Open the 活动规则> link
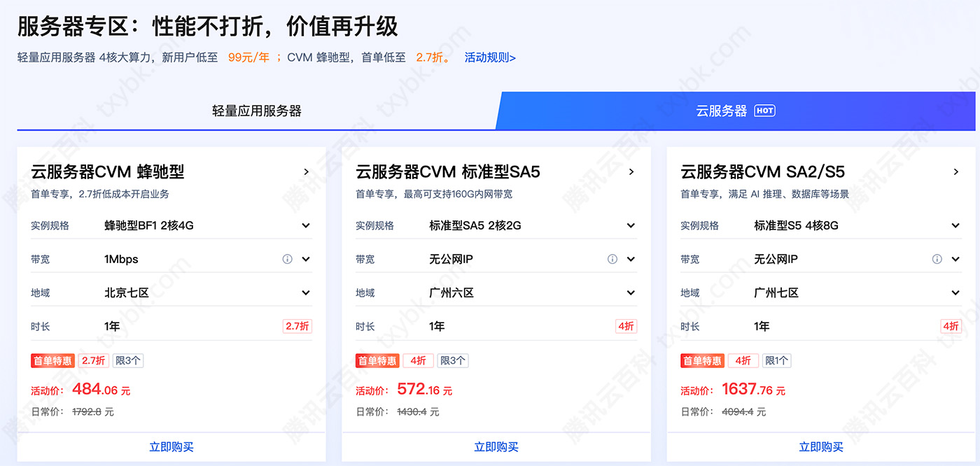The image size is (980, 466). [490, 57]
